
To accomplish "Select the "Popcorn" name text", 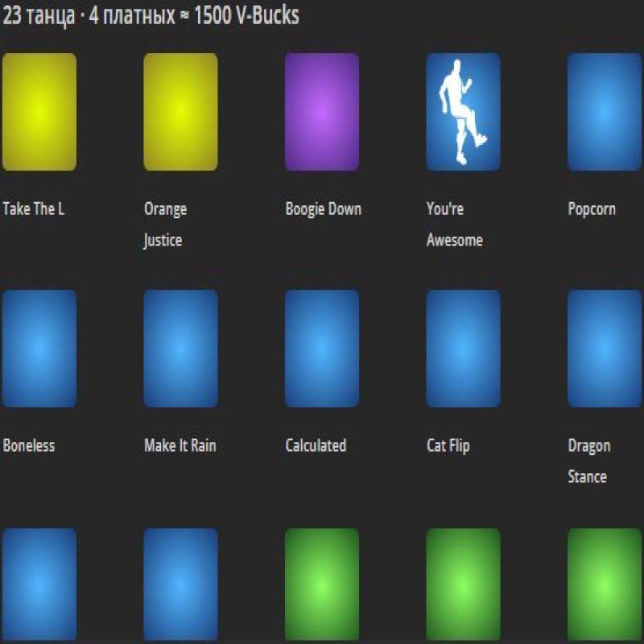I will coord(592,209).
